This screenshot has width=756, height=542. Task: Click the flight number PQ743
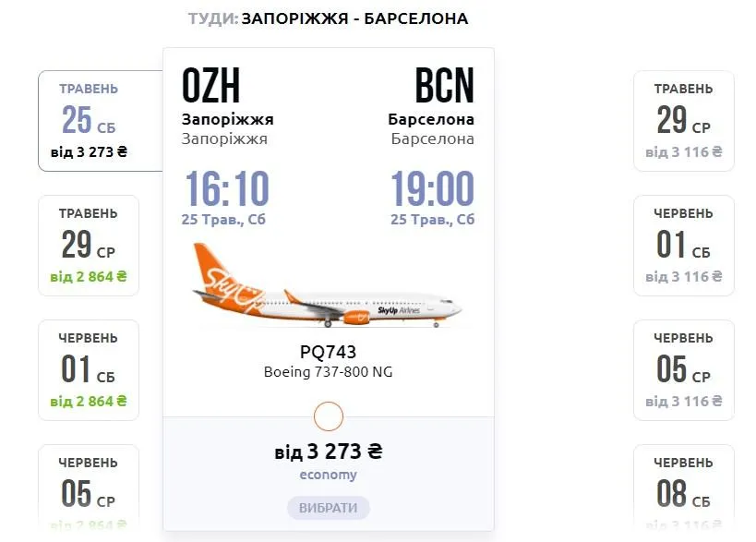(328, 354)
